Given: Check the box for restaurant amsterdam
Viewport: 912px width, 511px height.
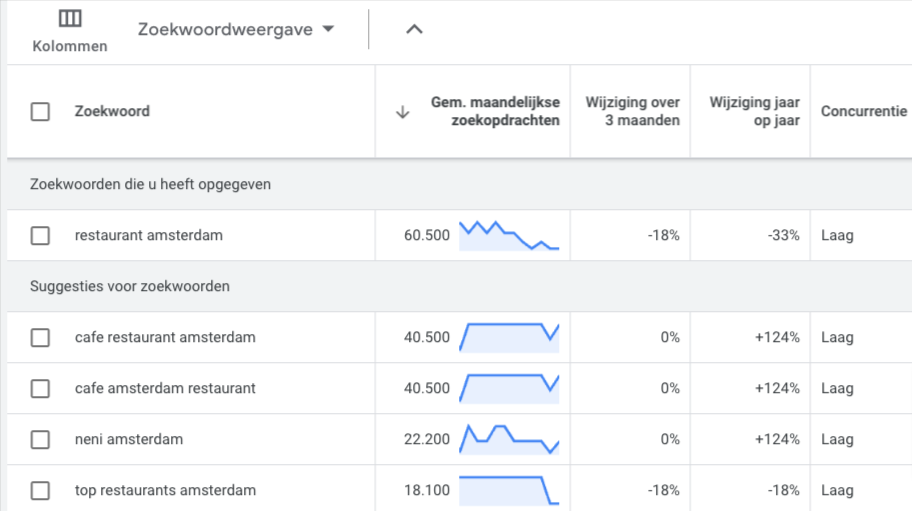Looking at the screenshot, I should 40,236.
